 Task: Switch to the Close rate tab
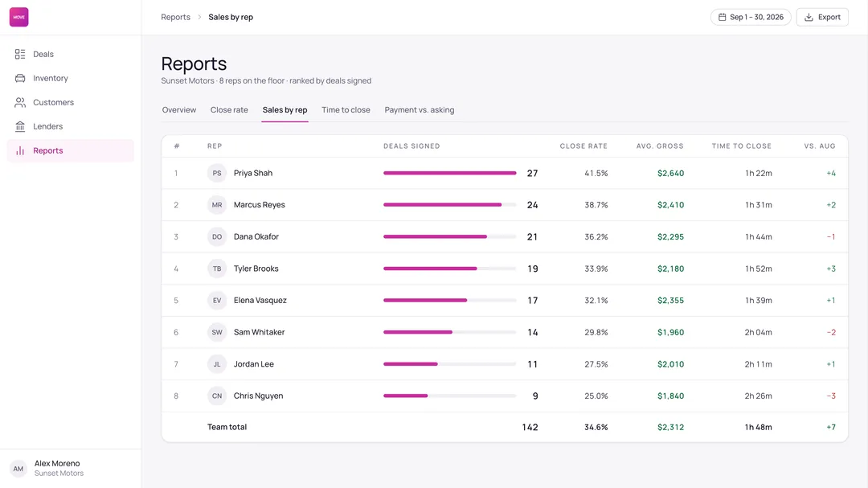[229, 109]
